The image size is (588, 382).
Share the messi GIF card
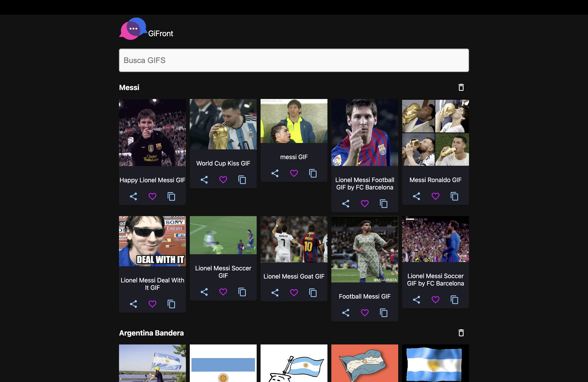click(x=275, y=173)
